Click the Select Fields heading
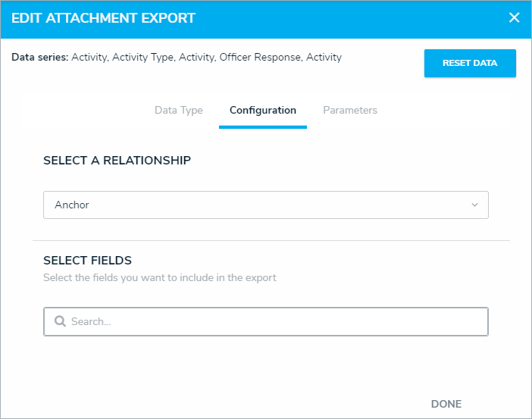 tap(88, 261)
